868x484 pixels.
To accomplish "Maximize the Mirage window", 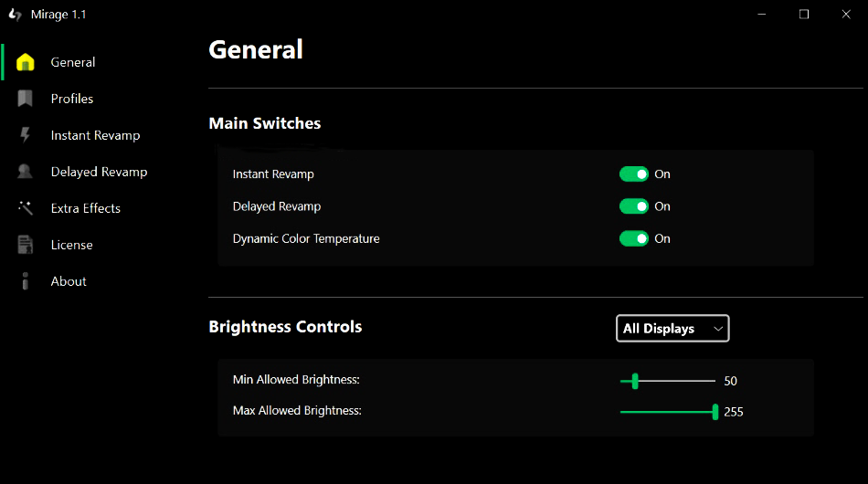I will click(x=804, y=15).
